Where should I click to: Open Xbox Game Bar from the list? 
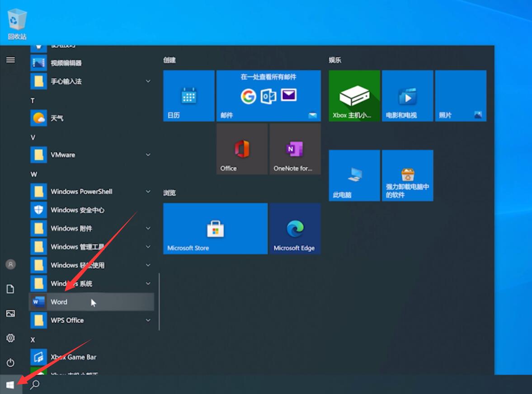pyautogui.click(x=92, y=357)
